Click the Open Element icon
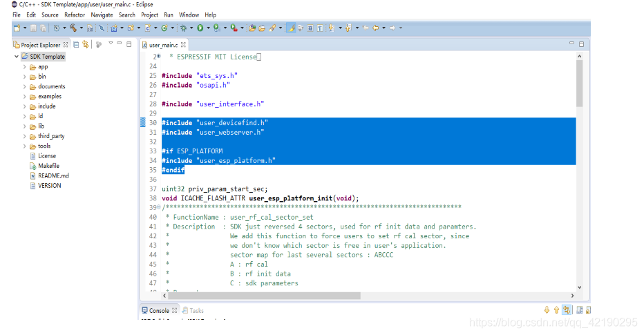This screenshot has height=335, width=644. 252,28
